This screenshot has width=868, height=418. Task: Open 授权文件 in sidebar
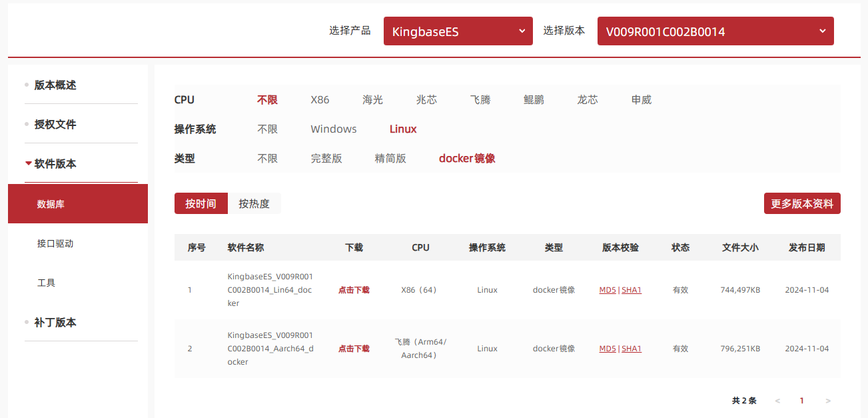coord(55,125)
